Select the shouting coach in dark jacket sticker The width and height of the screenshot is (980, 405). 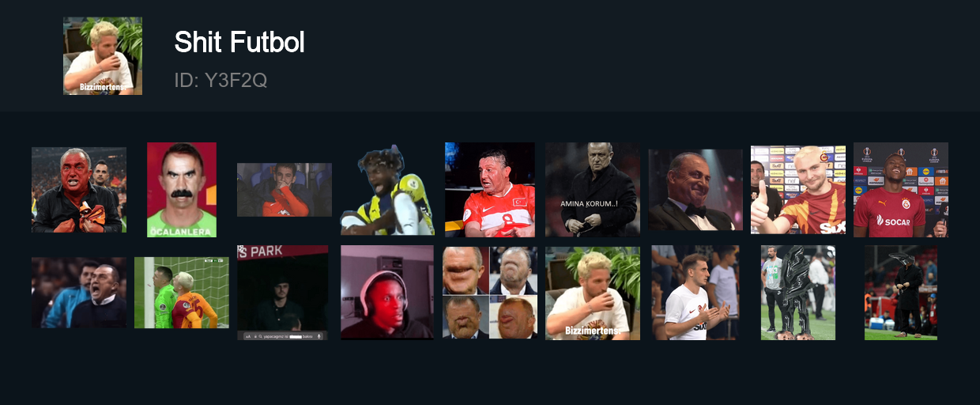[79, 293]
